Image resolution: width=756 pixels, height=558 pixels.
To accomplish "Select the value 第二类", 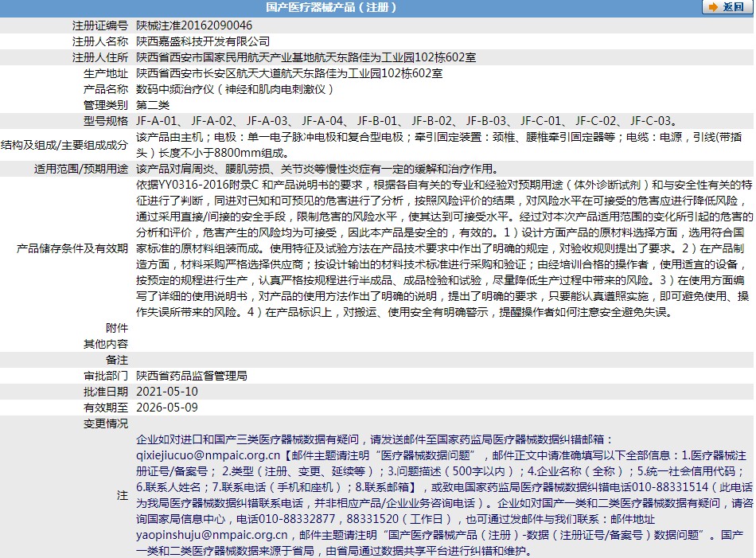I will [x=153, y=105].
